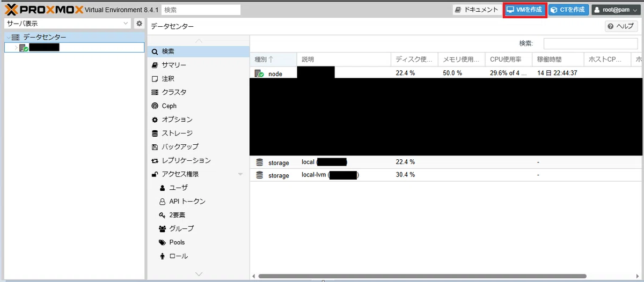Sort by CPU使用率 column header

tap(509, 59)
